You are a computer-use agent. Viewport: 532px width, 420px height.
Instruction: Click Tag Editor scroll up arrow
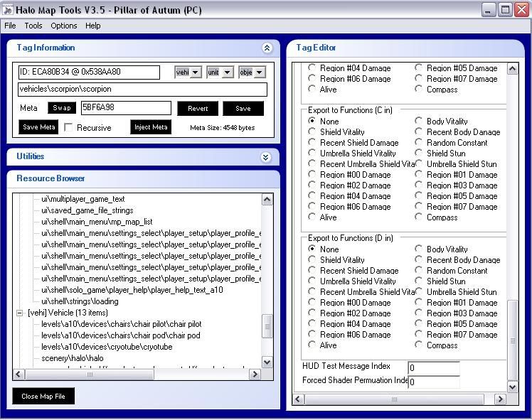click(513, 69)
